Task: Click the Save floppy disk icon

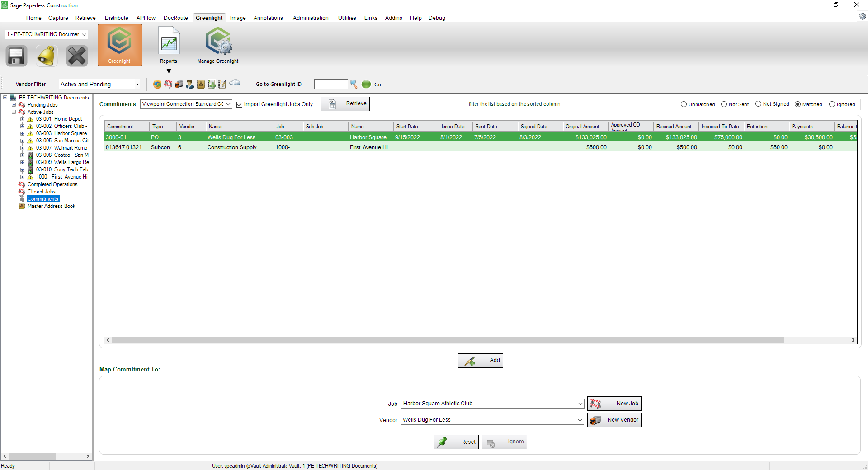Action: [x=16, y=56]
